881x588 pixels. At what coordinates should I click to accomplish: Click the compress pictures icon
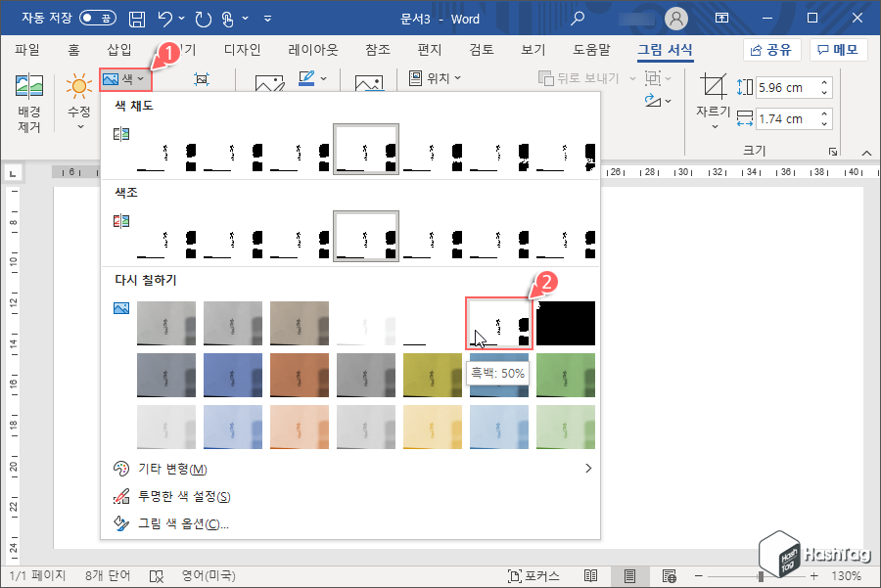click(x=202, y=79)
